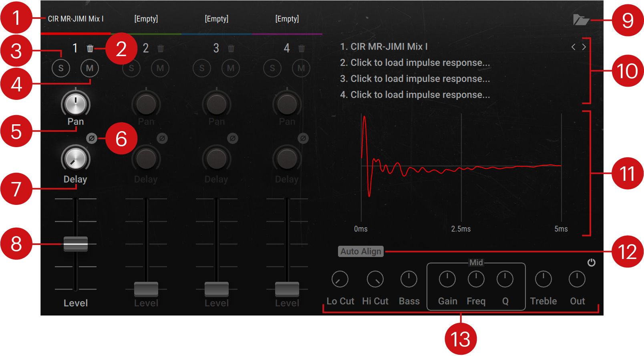Click the trash icon on channel 2
The image size is (644, 356).
click(161, 49)
